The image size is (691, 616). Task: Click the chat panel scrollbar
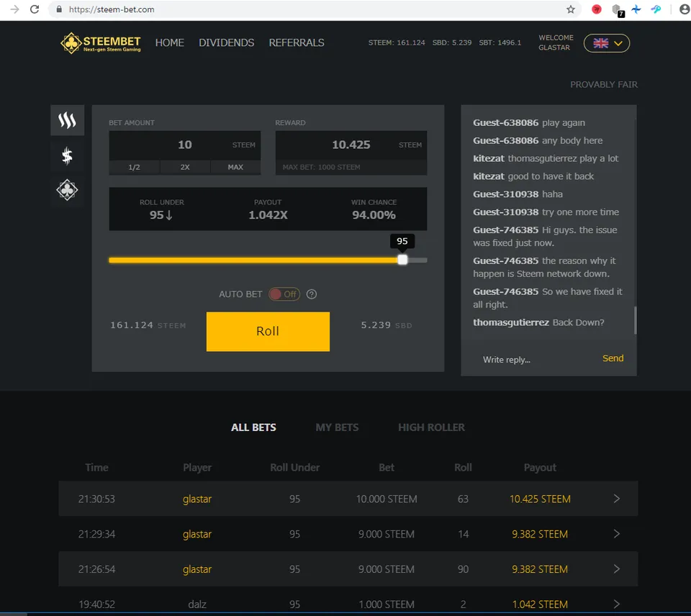tap(635, 320)
